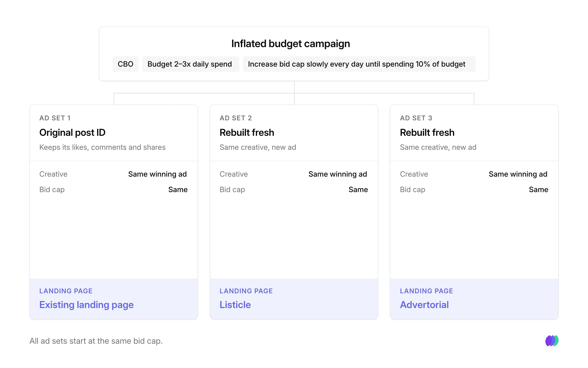Click the 'Increase bid cap slowly' tag
This screenshot has height=368, width=588.
tap(359, 64)
